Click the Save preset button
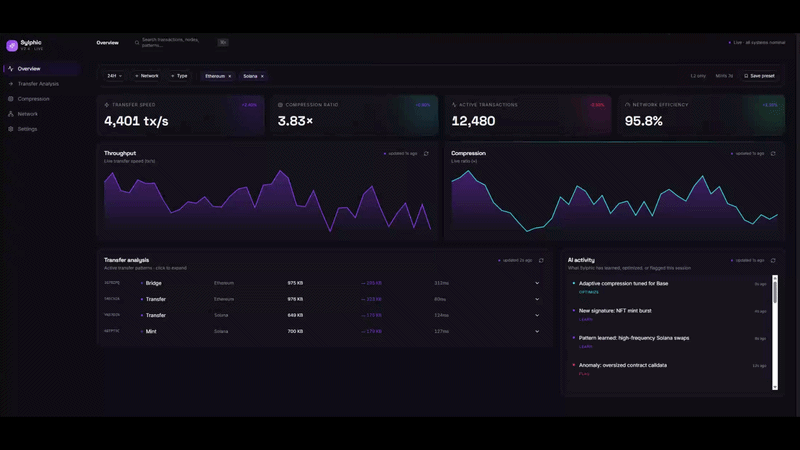This screenshot has width=800, height=450. pyautogui.click(x=759, y=76)
